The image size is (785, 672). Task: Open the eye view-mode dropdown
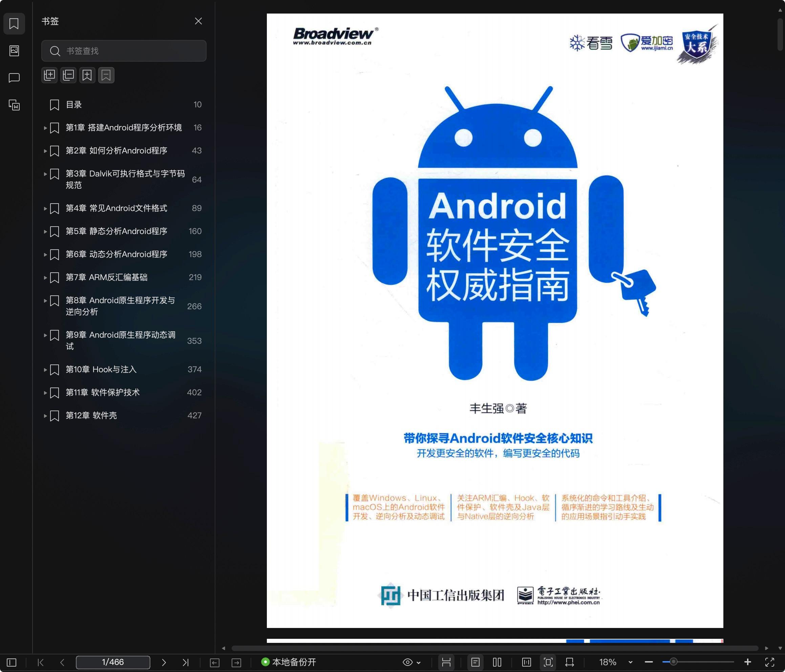tap(411, 662)
